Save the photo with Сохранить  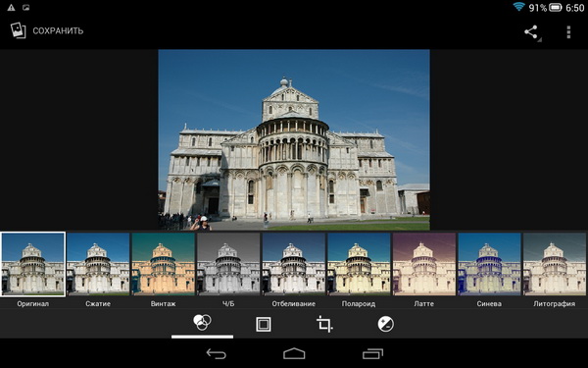point(58,30)
